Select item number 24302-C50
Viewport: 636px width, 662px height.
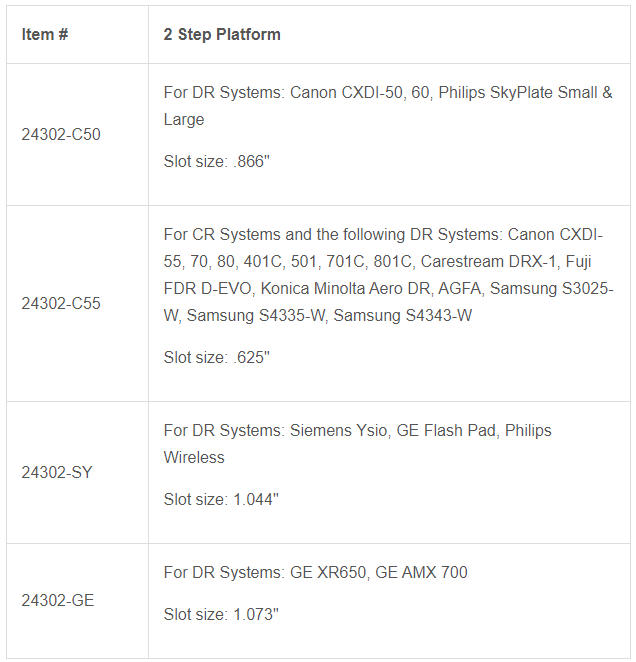(x=61, y=135)
